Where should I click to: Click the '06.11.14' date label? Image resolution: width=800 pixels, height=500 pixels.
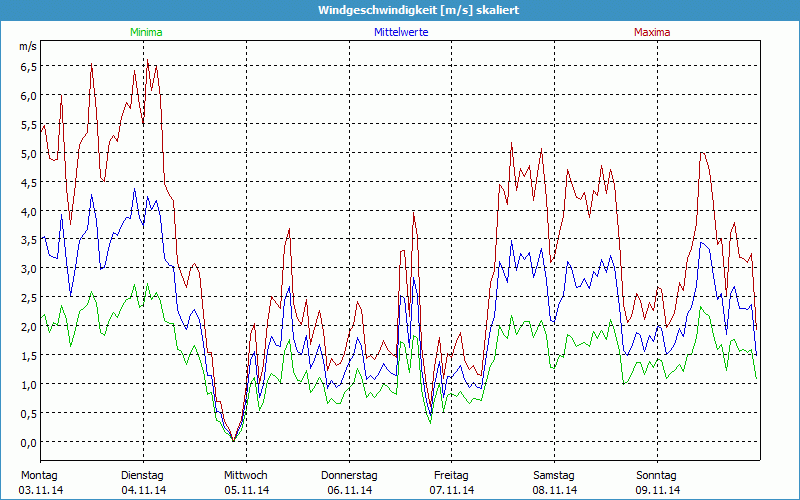click(349, 490)
